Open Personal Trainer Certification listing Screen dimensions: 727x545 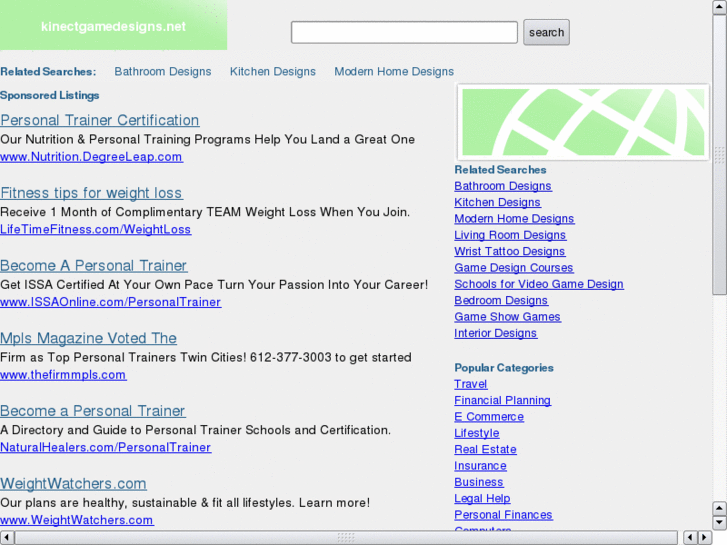click(x=100, y=120)
